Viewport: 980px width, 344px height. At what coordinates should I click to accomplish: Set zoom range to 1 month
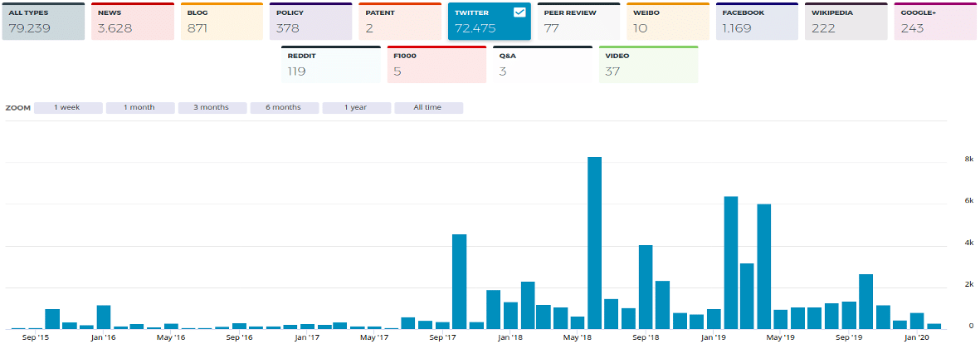[140, 108]
